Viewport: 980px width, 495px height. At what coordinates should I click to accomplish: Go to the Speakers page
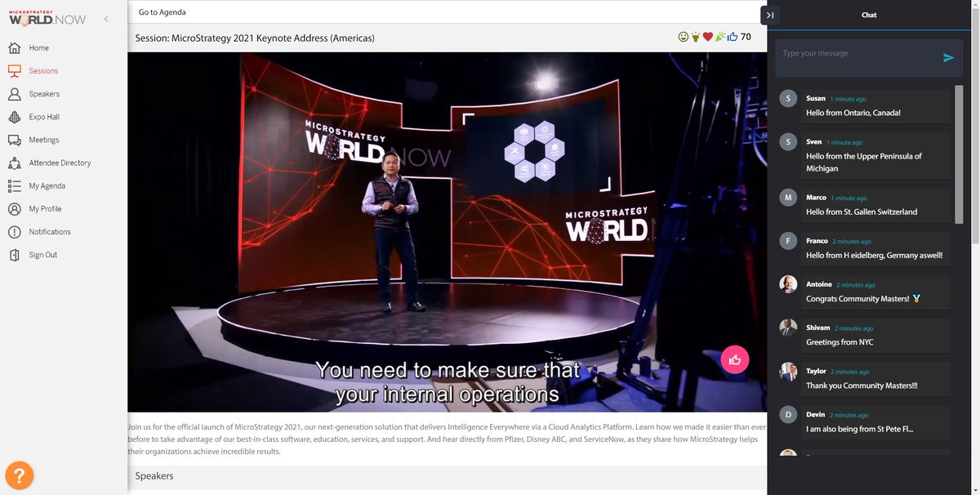coord(44,94)
